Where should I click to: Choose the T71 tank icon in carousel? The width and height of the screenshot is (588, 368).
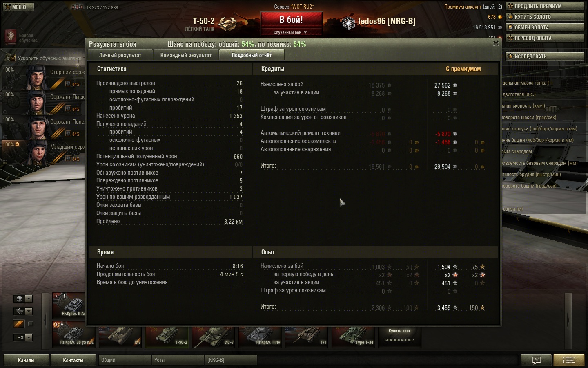pyautogui.click(x=307, y=337)
